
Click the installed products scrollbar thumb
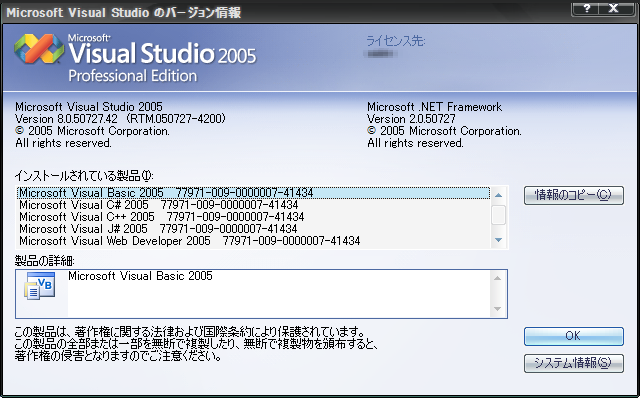498,215
